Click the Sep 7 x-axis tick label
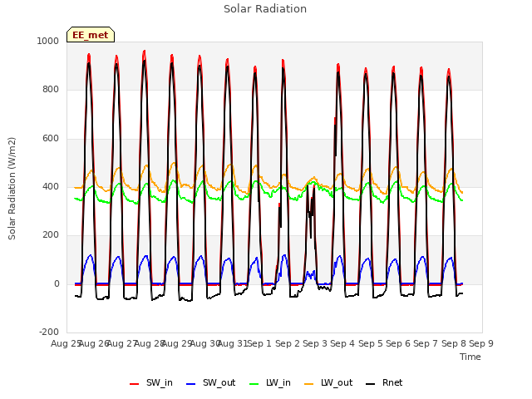The image size is (532, 399). (426, 343)
